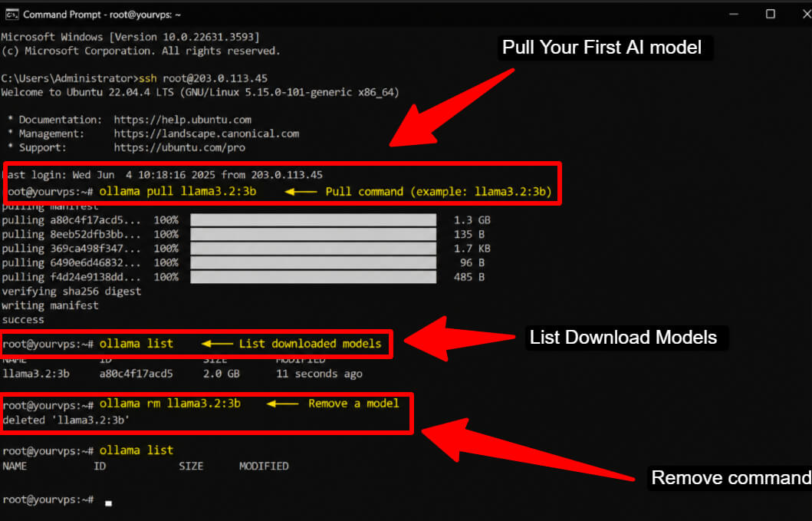The height and width of the screenshot is (521, 812).
Task: Click the fully visible 'SIZE' header of the empty list
Action: [191, 466]
